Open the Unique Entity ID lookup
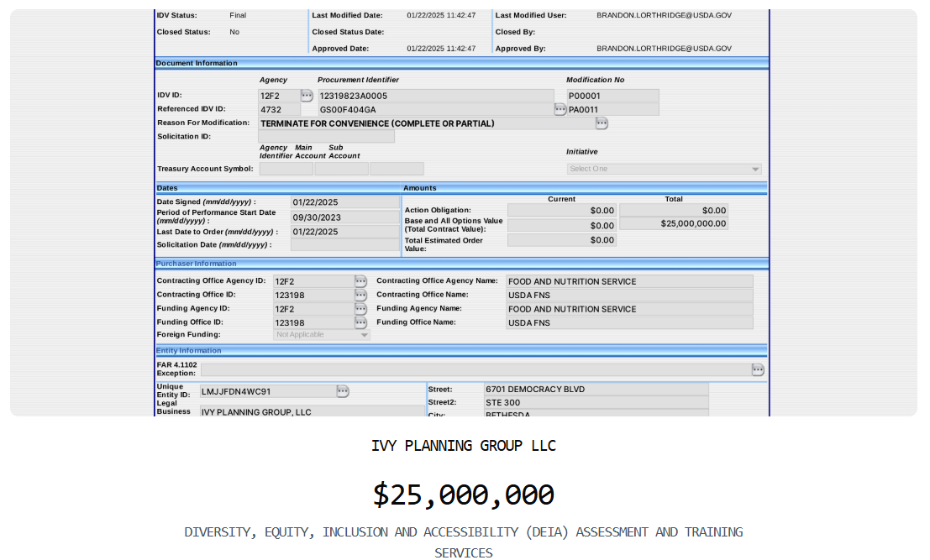The width and height of the screenshot is (930, 560). click(342, 390)
